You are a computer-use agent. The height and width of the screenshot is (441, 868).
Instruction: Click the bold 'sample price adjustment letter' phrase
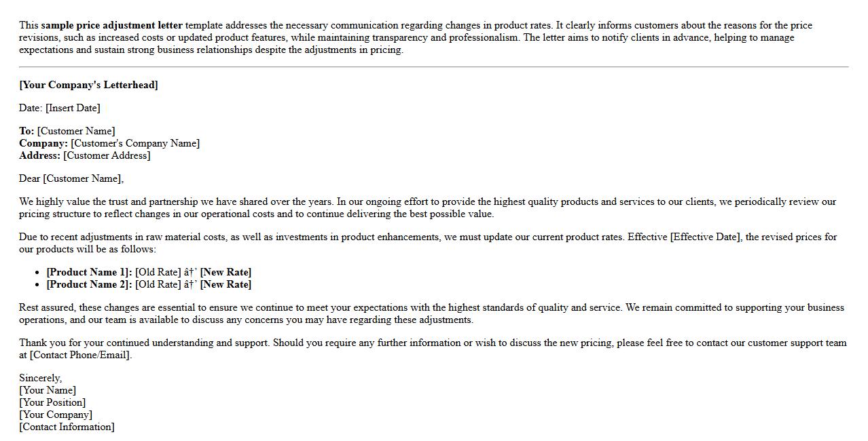[x=112, y=26]
